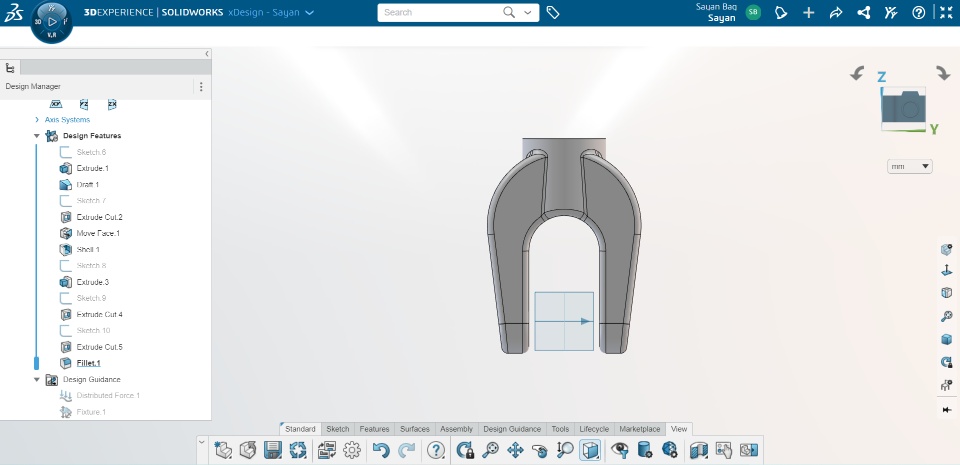
Task: Collapse the Design Guidance node
Action: pos(37,379)
